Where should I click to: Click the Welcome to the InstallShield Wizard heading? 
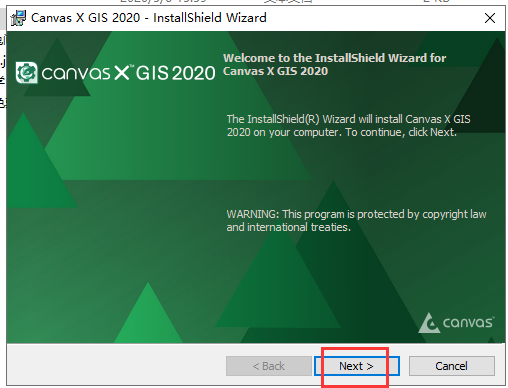(334, 64)
